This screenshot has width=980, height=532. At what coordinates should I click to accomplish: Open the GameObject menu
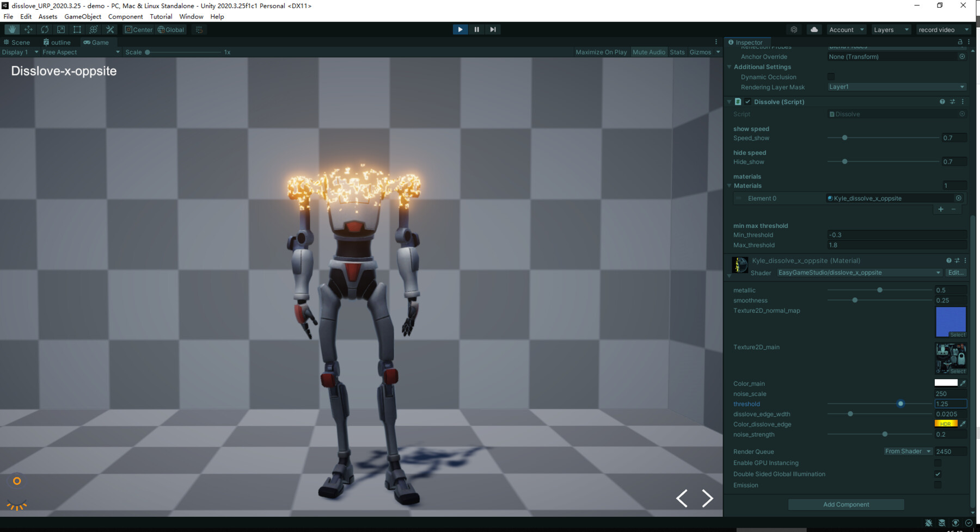tap(83, 16)
